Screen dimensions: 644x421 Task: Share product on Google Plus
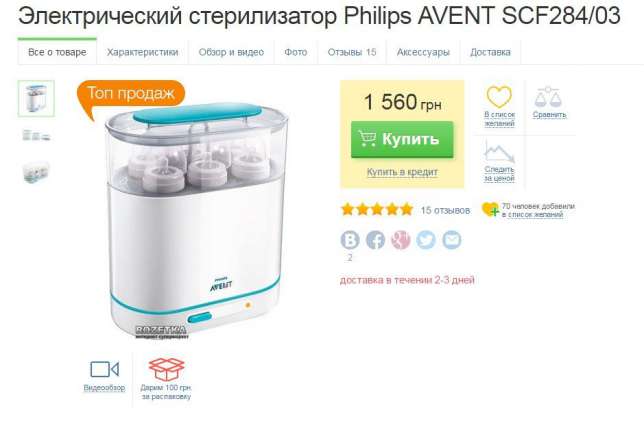tap(400, 240)
